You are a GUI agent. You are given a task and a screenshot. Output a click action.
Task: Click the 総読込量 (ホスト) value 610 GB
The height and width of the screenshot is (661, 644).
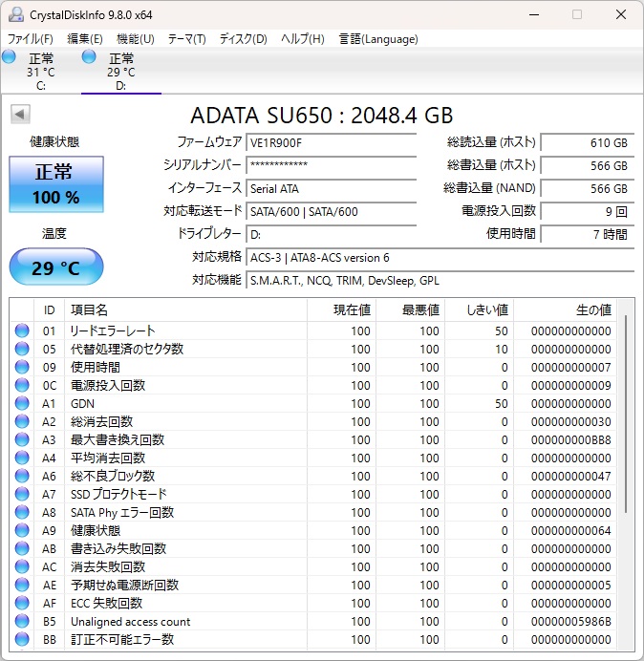click(x=587, y=142)
